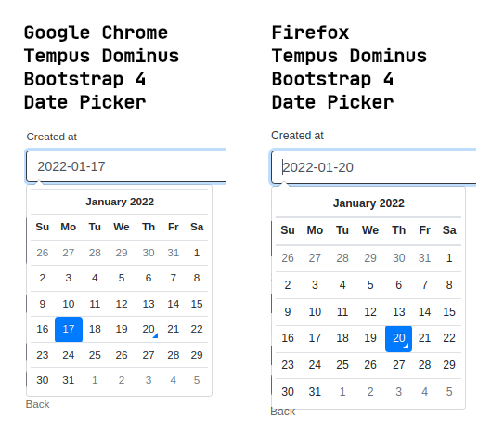Choose day 25 in Chrome calendar

[95, 355]
